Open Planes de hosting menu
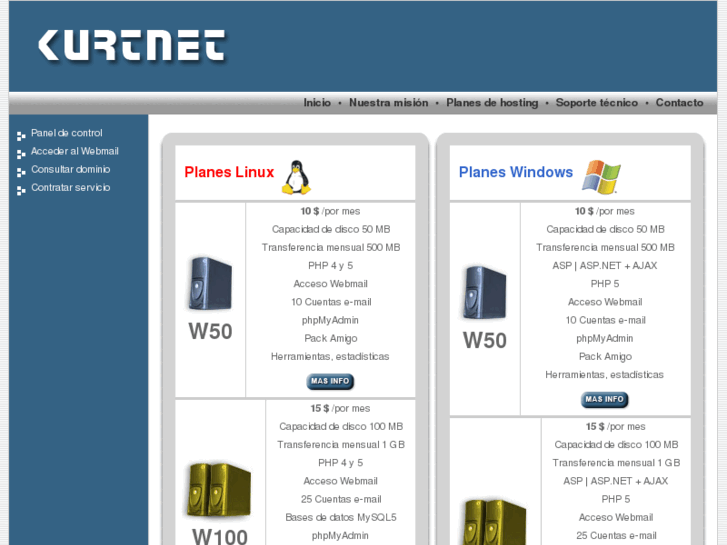 492,103
